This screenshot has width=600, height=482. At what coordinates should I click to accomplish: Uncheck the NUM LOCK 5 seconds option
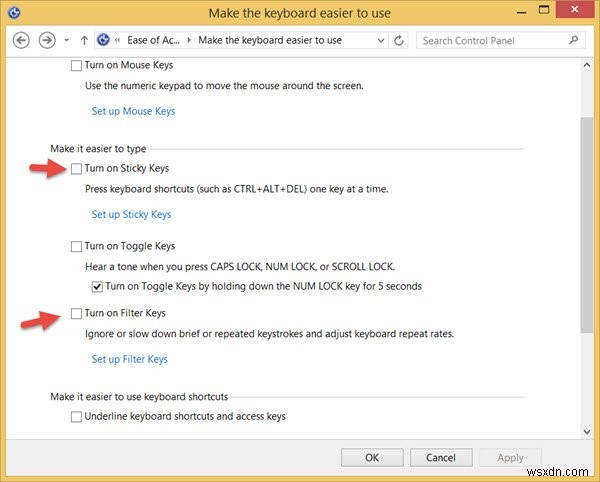pos(111,286)
